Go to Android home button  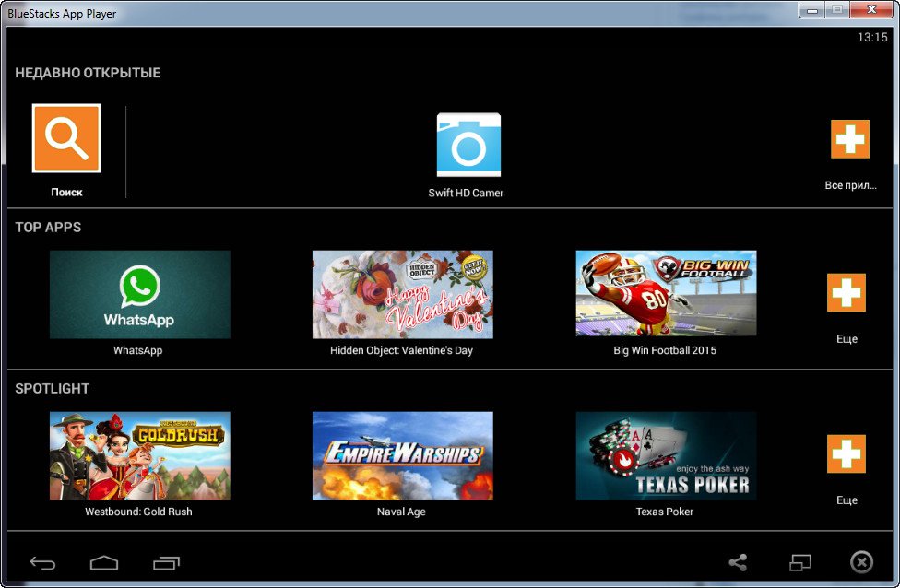click(104, 563)
